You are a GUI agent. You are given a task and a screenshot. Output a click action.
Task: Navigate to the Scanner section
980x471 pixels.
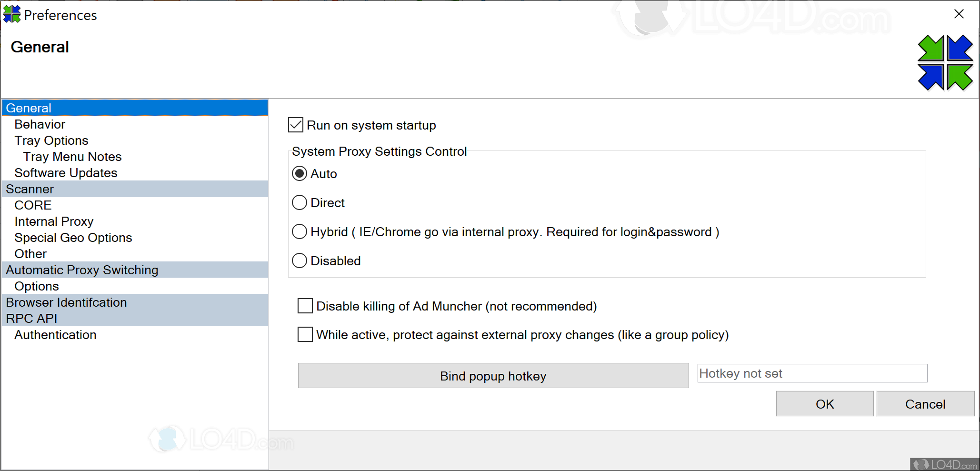tap(30, 189)
